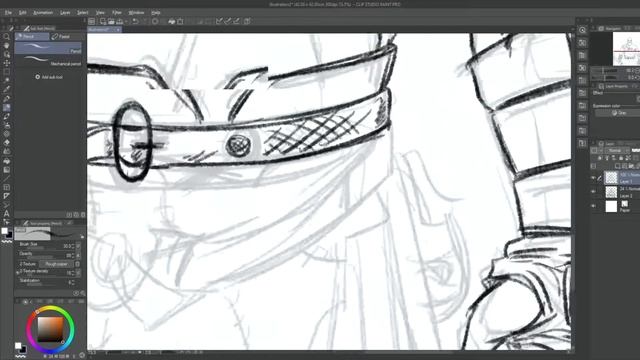The width and height of the screenshot is (640, 360).
Task: Select Layer 1 in the layer list
Action: 622,178
